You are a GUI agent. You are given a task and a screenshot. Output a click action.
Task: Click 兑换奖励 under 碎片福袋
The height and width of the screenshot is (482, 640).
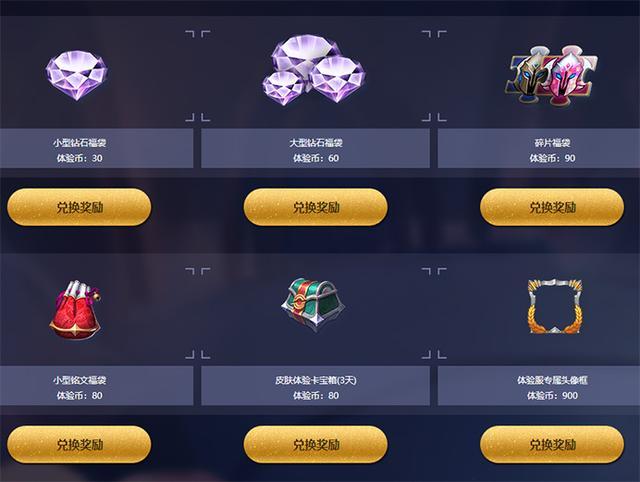[x=552, y=207]
